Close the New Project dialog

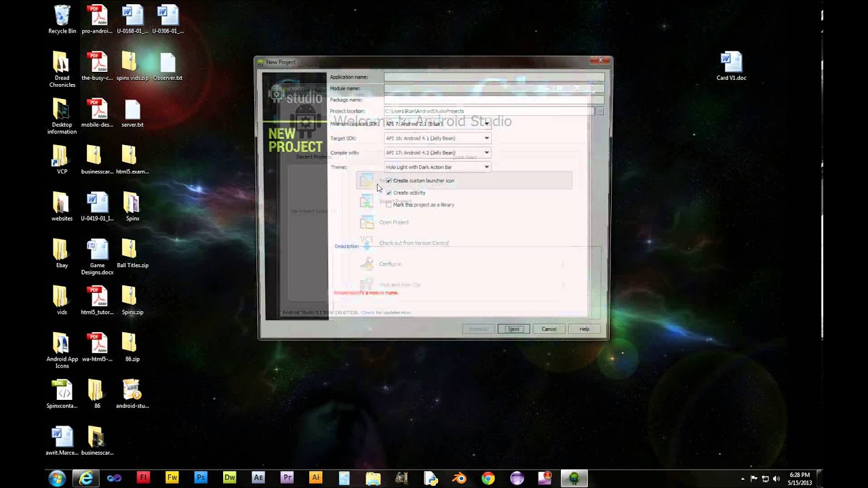coord(600,61)
